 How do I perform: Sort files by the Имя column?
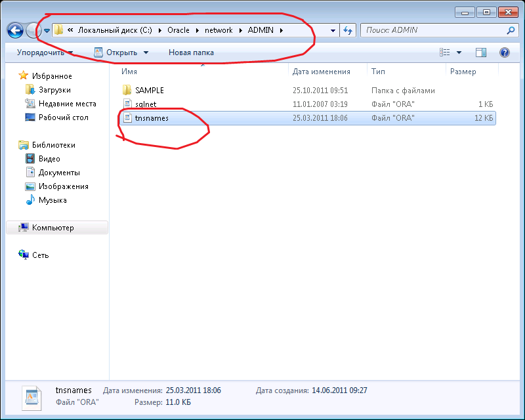pos(129,72)
